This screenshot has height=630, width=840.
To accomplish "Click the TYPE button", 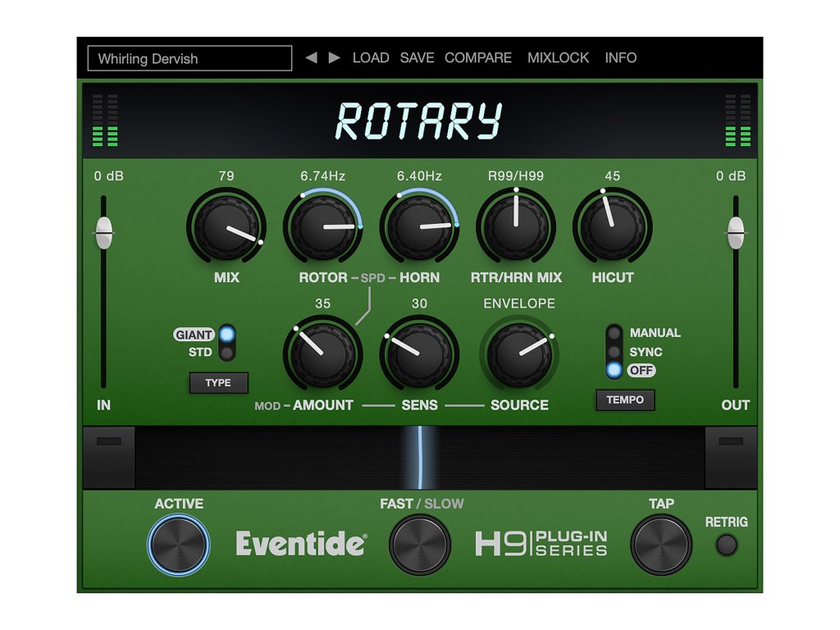I will click(x=218, y=383).
